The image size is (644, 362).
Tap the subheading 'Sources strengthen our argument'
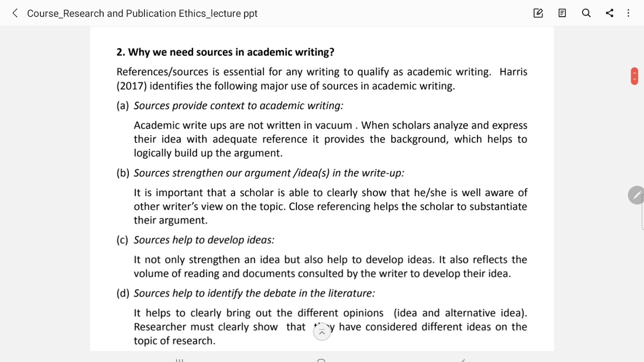point(269,173)
